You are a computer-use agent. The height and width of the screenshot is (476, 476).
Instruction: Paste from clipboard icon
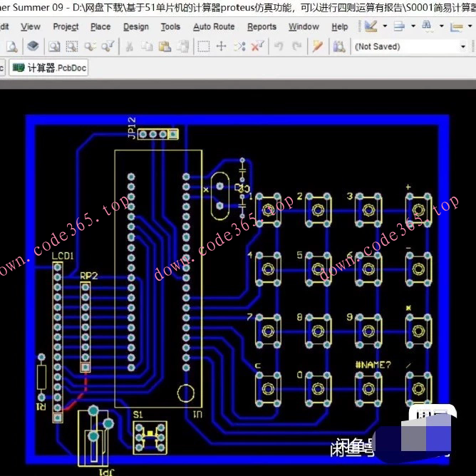click(x=165, y=46)
